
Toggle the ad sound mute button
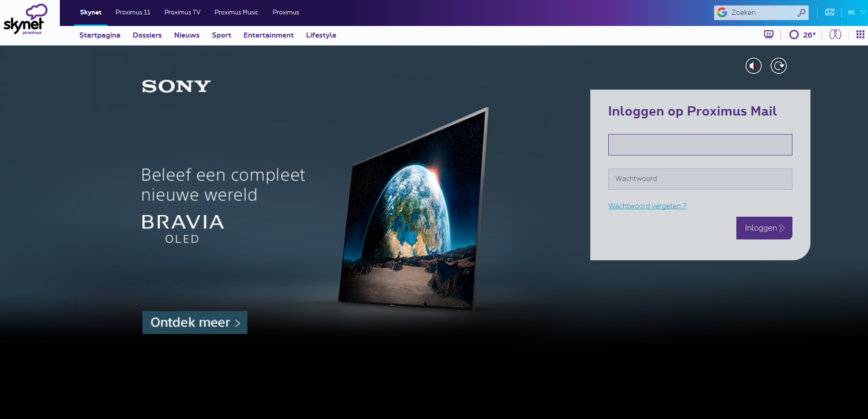(753, 66)
